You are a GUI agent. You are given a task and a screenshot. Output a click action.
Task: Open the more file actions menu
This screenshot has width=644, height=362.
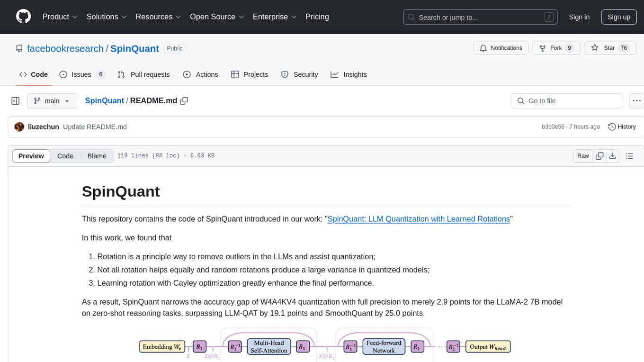pos(636,101)
